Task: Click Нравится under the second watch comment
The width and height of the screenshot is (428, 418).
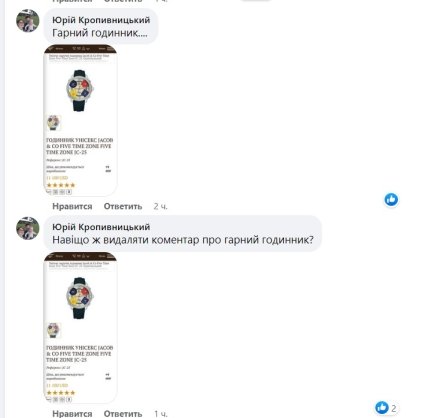Action: click(72, 414)
